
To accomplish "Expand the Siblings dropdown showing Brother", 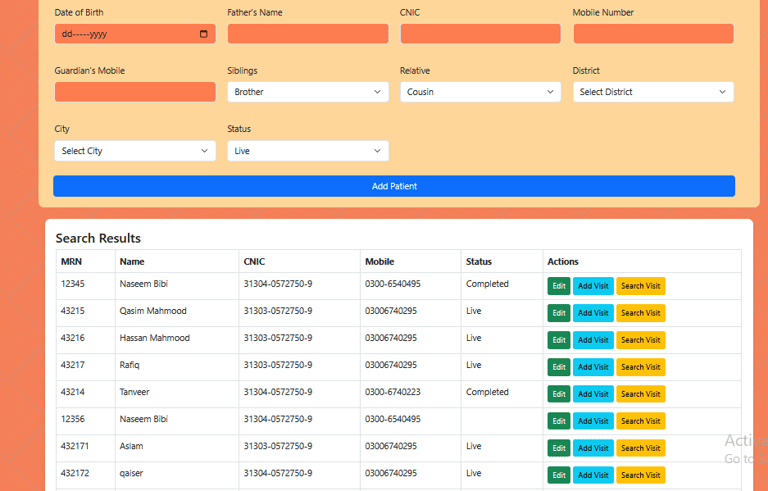I will pos(308,92).
